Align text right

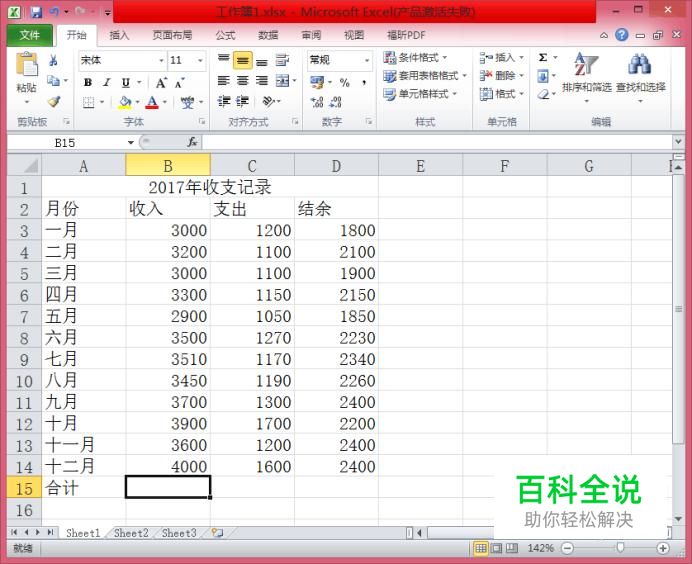(x=262, y=81)
